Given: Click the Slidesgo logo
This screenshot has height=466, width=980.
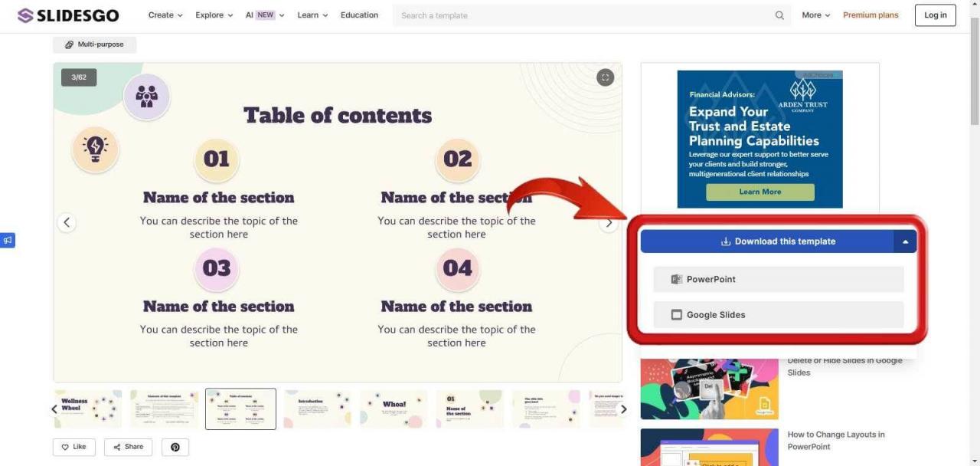Looking at the screenshot, I should (67, 15).
